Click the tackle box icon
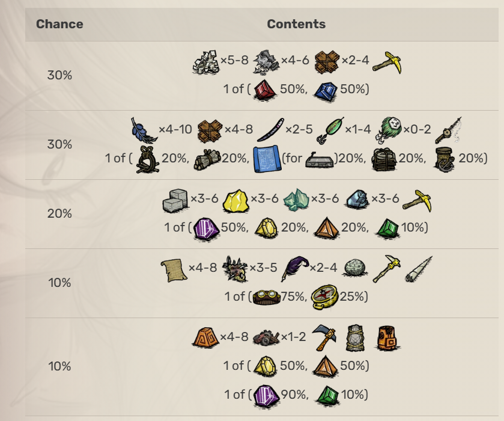Image resolution: width=504 pixels, height=421 pixels. pos(321,159)
